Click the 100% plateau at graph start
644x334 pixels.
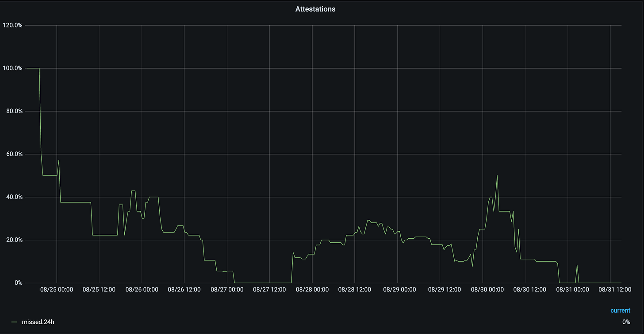tap(33, 68)
